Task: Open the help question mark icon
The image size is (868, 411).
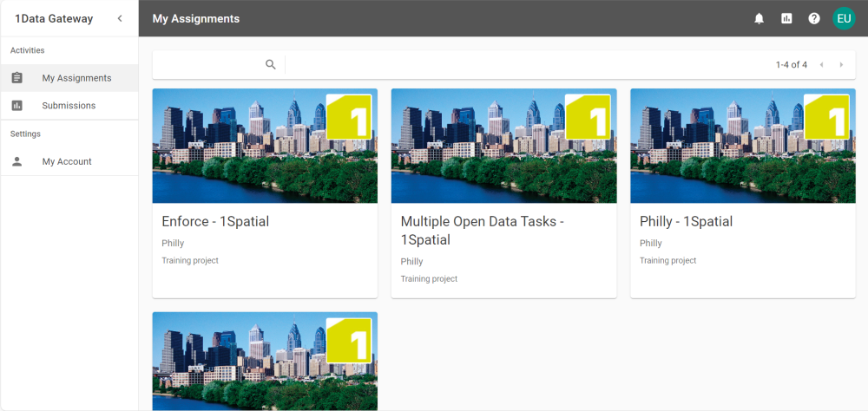Action: point(814,18)
